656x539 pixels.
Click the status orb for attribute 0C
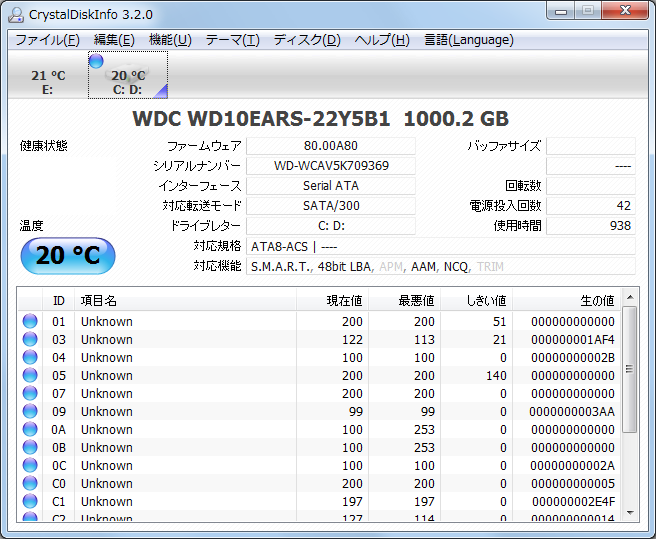click(30, 465)
